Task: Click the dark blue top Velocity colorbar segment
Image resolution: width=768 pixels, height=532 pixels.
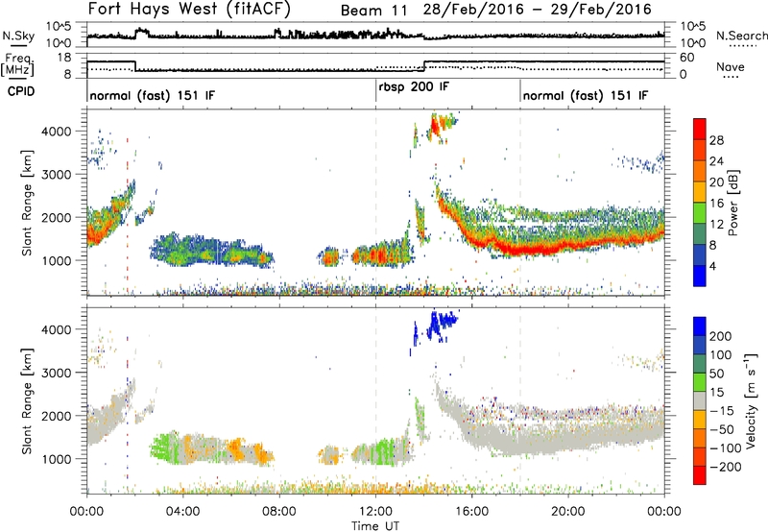Action: [x=700, y=326]
